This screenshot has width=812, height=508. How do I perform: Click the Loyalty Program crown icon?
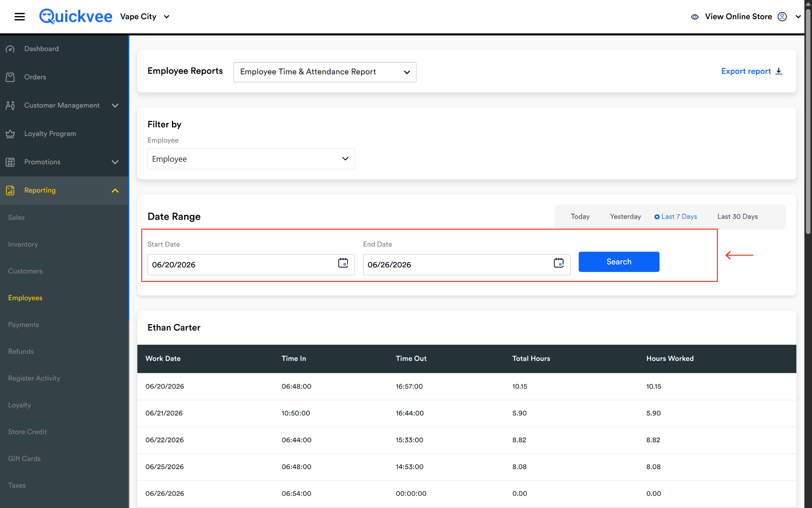click(x=10, y=134)
